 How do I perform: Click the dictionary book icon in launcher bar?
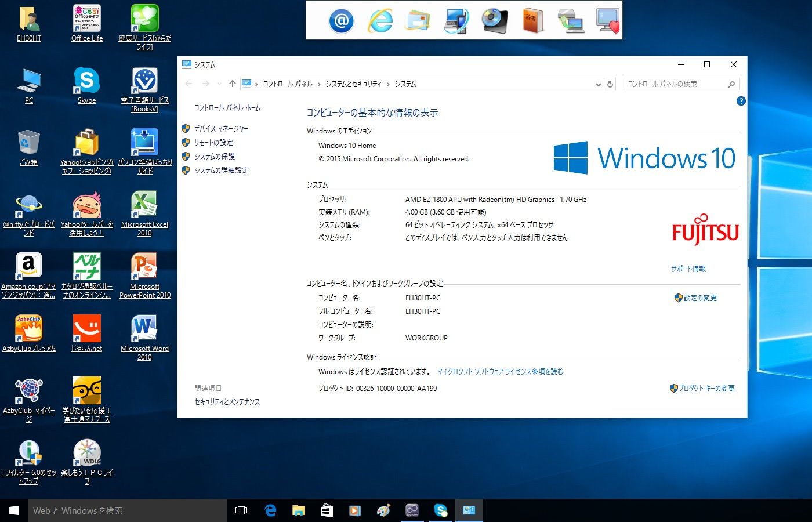point(532,21)
